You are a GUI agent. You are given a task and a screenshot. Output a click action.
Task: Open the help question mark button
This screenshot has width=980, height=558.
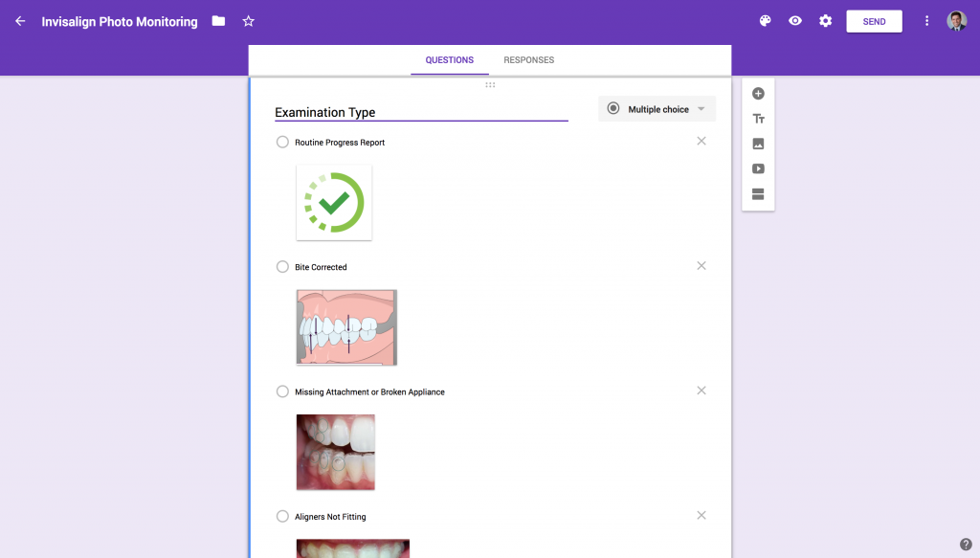pos(966,545)
